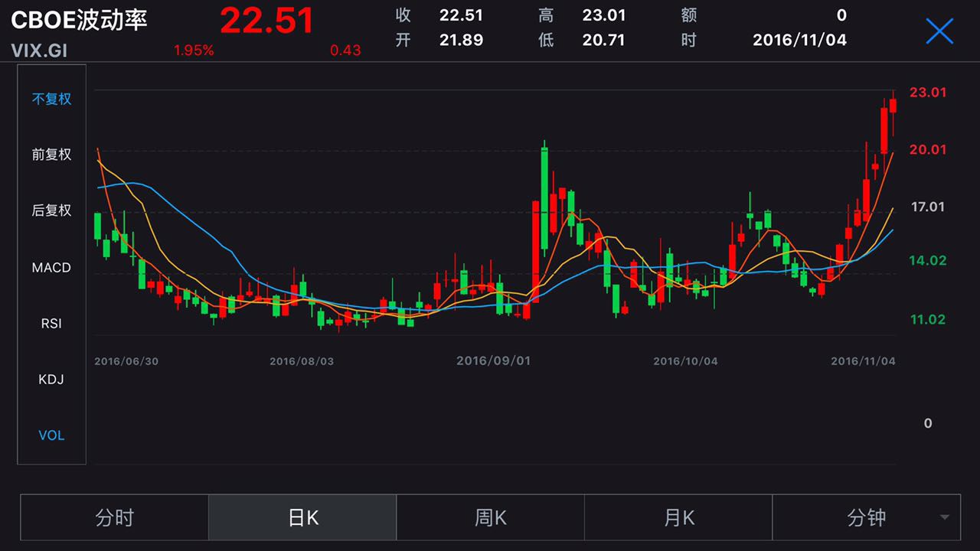Tap the 22.51 current price
The height and width of the screenshot is (551, 980).
click(266, 21)
